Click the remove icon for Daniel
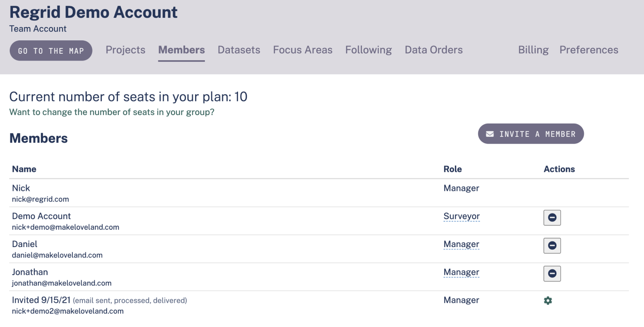Image resolution: width=644 pixels, height=327 pixels. (552, 245)
